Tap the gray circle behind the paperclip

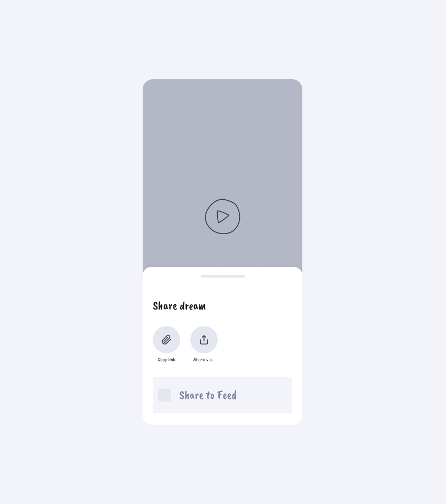pyautogui.click(x=166, y=340)
